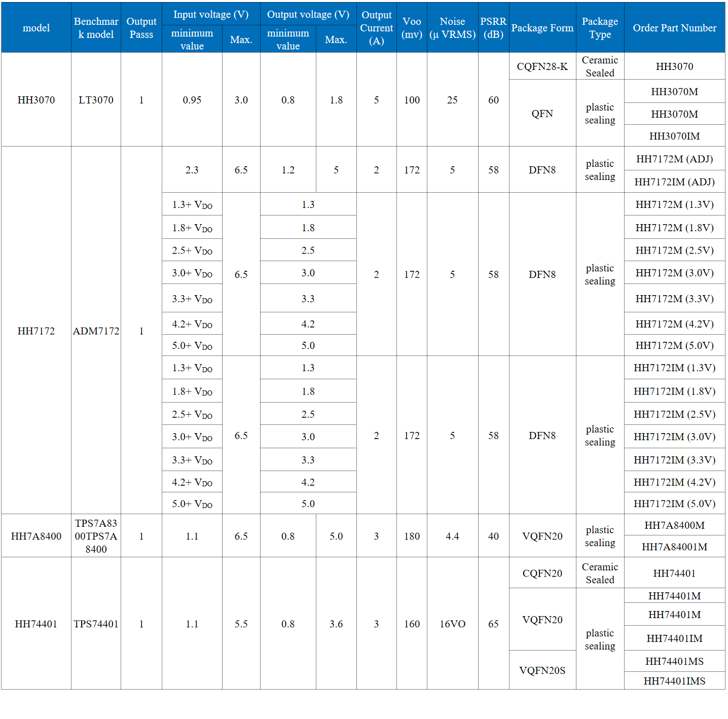Select the 16VO noise value cell
Image resolution: width=728 pixels, height=719 pixels.
pos(452,624)
